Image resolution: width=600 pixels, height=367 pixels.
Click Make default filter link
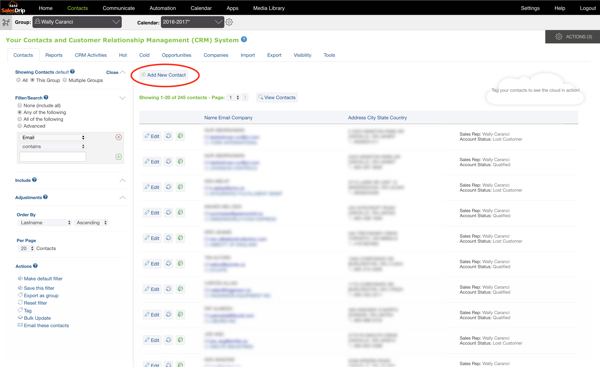point(43,279)
